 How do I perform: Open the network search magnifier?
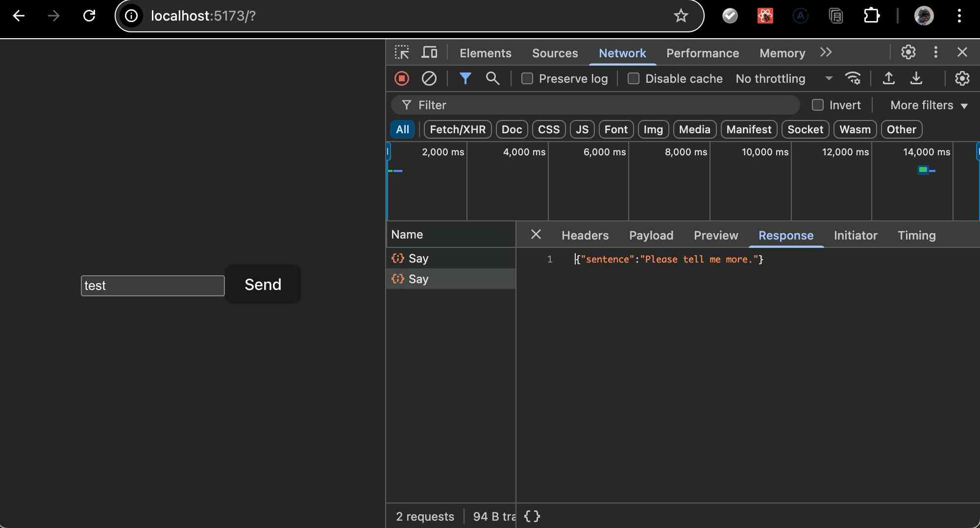492,78
